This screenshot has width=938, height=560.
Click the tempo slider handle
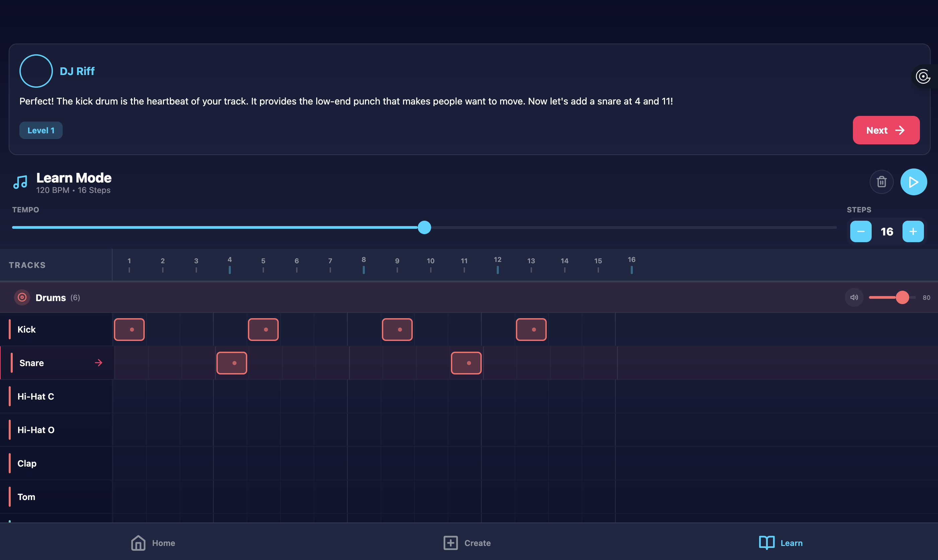click(424, 227)
